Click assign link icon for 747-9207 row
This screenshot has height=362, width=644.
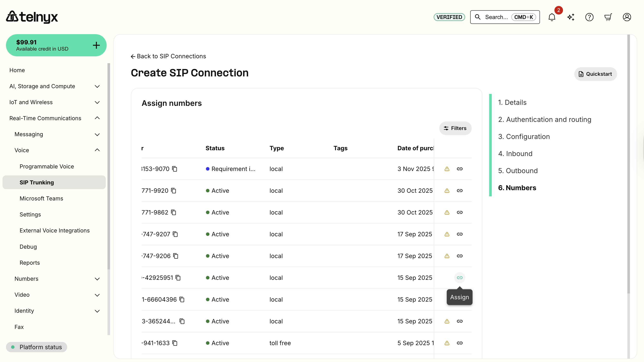[460, 234]
